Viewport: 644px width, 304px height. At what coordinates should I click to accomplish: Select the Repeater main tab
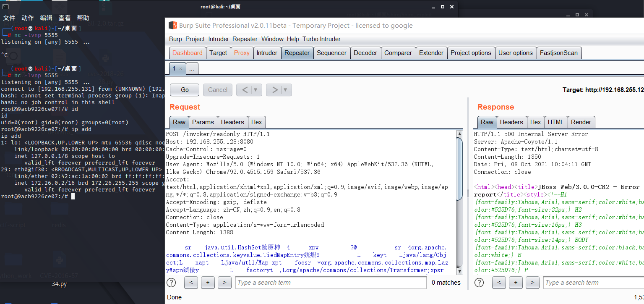point(297,53)
